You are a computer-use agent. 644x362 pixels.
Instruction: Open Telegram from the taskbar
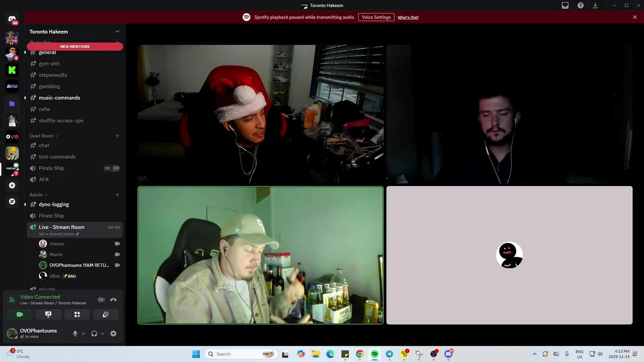point(389,354)
